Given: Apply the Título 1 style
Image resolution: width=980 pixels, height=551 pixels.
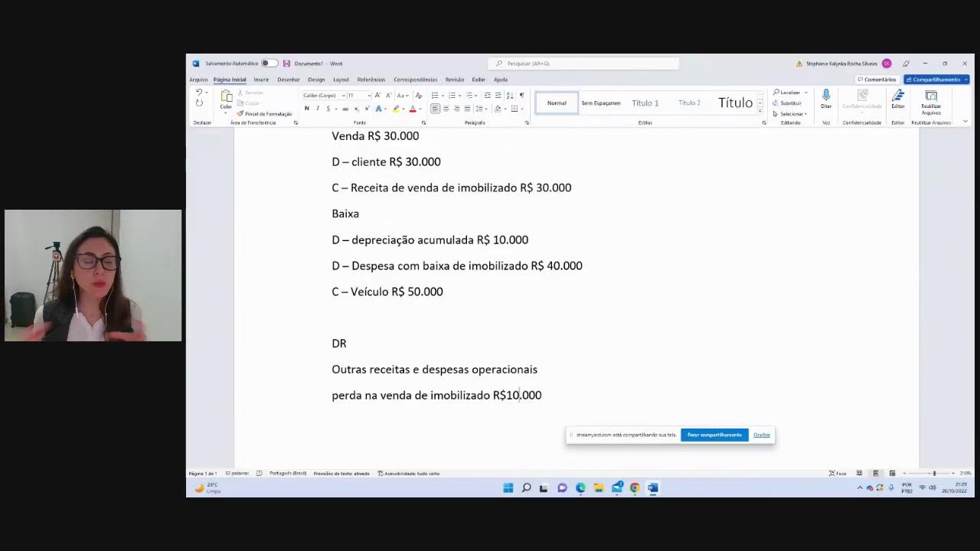Looking at the screenshot, I should click(645, 103).
